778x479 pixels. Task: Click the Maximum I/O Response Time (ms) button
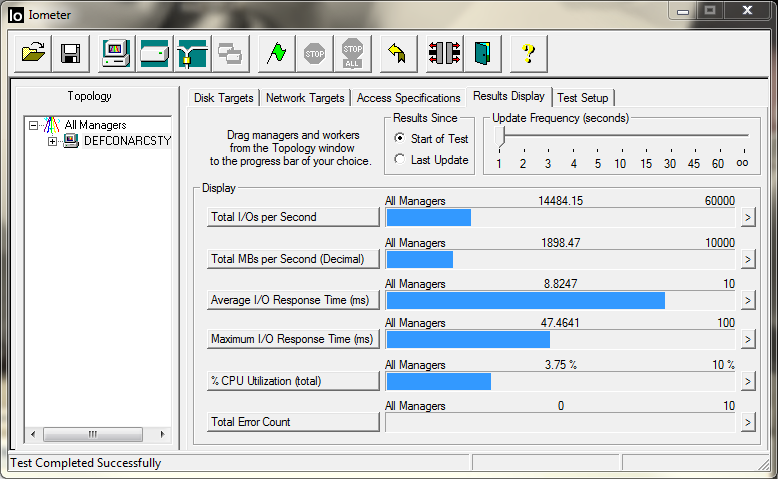[x=293, y=340]
